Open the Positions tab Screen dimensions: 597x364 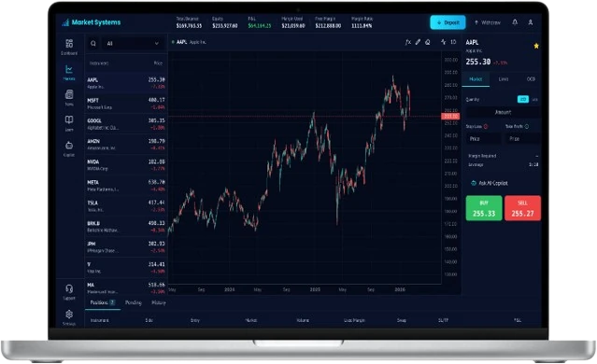pos(103,302)
